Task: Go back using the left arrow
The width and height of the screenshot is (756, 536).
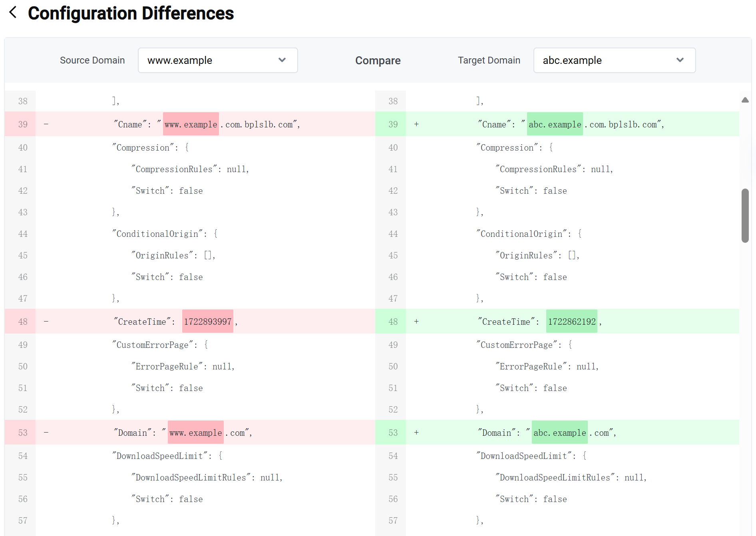Action: (13, 12)
